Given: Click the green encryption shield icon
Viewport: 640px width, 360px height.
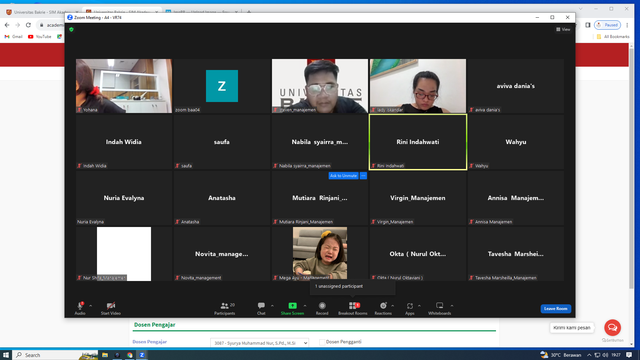Looking at the screenshot, I should 71,29.
